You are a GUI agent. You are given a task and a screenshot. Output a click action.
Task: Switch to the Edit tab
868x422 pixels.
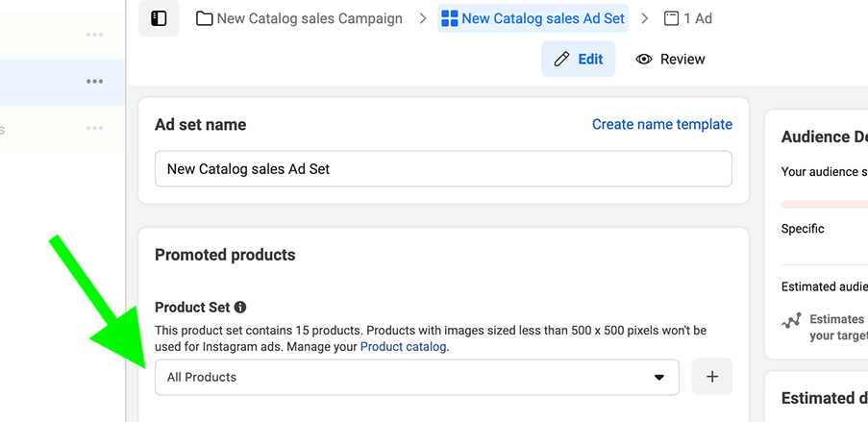click(578, 59)
